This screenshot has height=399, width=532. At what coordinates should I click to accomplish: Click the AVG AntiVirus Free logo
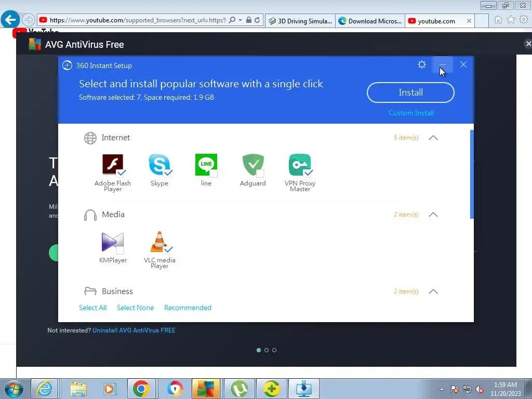35,44
